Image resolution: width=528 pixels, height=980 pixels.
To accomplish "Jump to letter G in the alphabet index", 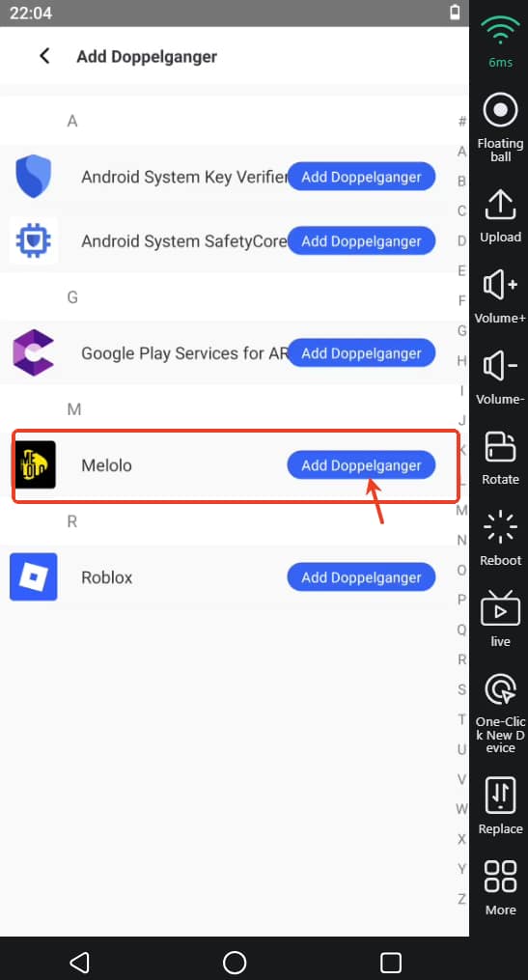I will click(x=461, y=330).
